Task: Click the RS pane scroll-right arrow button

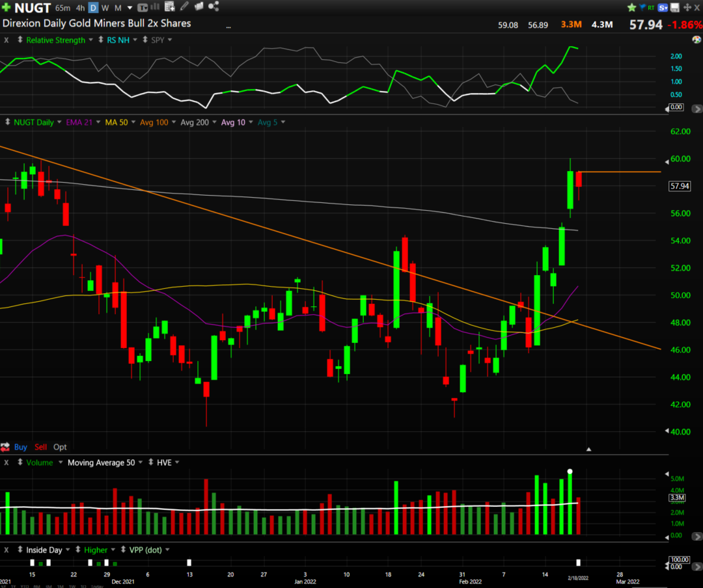Action: 696,109
